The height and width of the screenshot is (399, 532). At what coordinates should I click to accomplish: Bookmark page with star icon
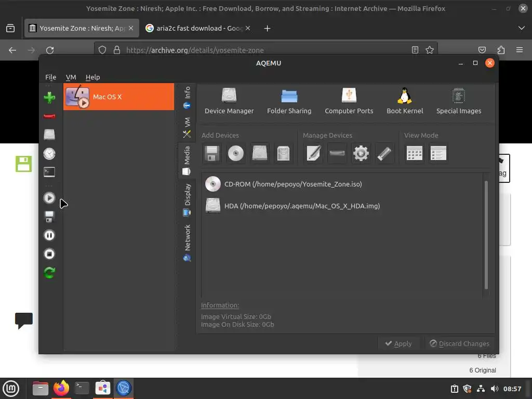pyautogui.click(x=430, y=50)
